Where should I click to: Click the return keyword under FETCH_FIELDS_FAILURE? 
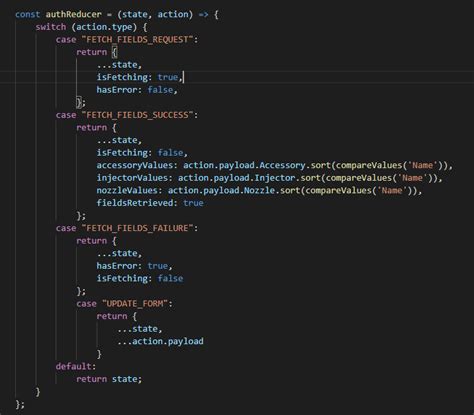pos(91,241)
